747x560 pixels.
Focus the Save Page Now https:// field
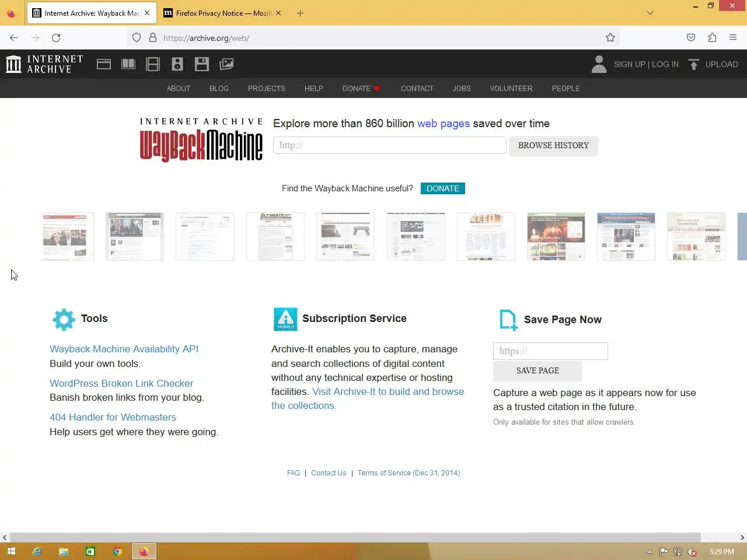pos(550,351)
